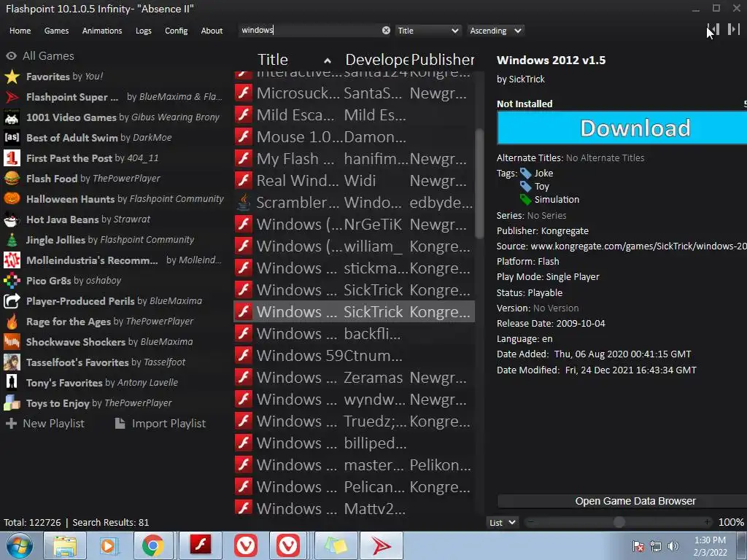Collapse the right sidebar toggle icon
This screenshot has height=560, width=747.
[x=734, y=29]
